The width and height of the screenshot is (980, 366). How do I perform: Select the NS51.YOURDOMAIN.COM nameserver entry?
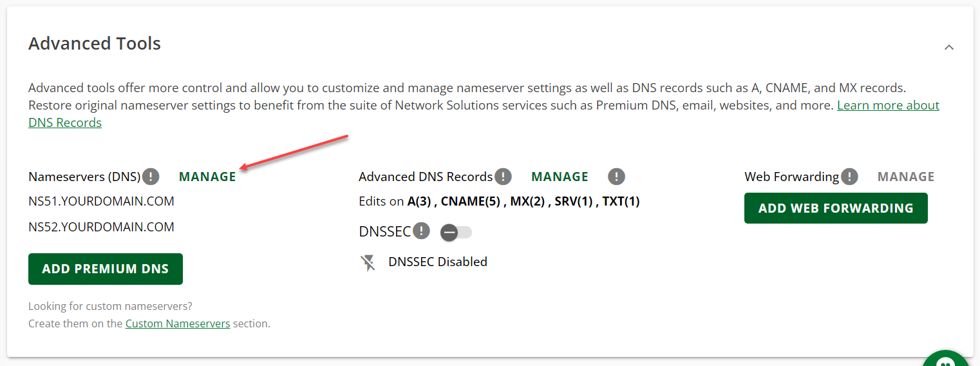[101, 202]
